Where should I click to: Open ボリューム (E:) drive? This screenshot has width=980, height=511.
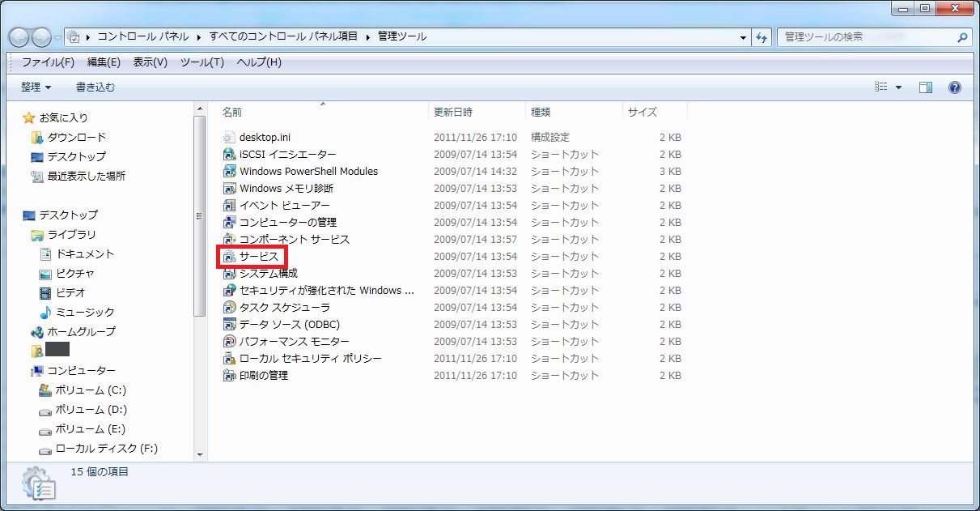tap(83, 429)
